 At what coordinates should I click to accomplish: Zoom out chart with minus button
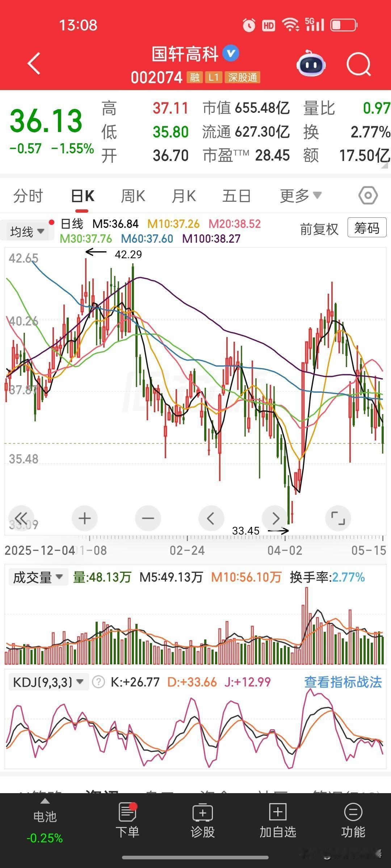point(148,518)
